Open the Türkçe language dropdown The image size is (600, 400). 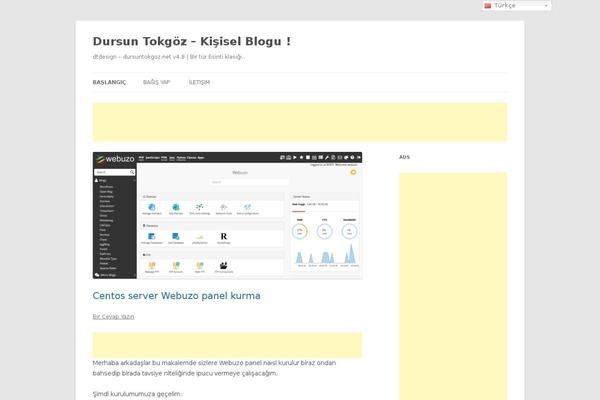[x=517, y=5]
